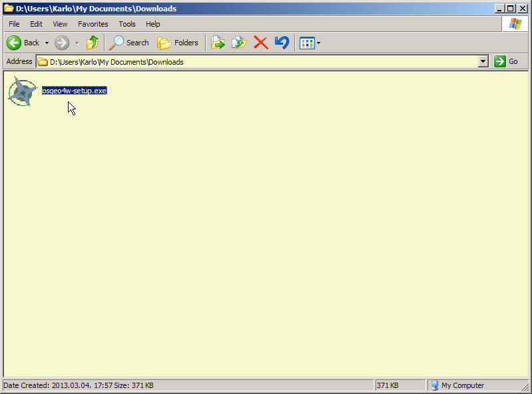
Task: Click the Copy To folder icon
Action: click(239, 43)
